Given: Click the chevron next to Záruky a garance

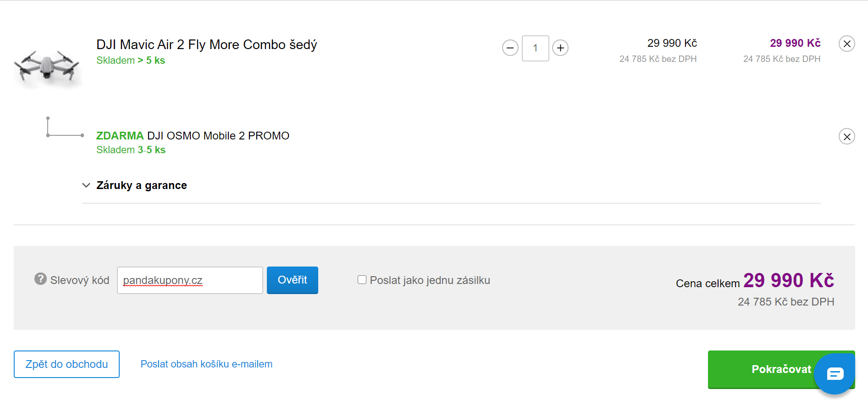Looking at the screenshot, I should [x=86, y=185].
